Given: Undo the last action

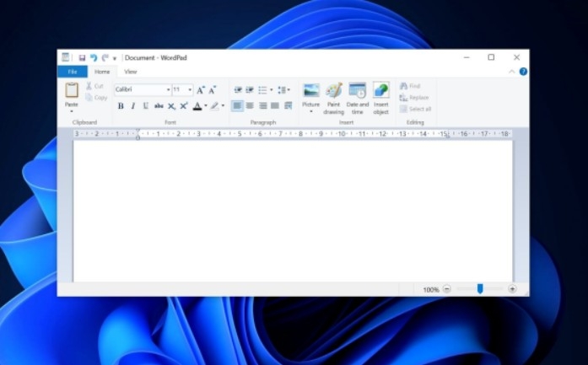Looking at the screenshot, I should click(94, 57).
